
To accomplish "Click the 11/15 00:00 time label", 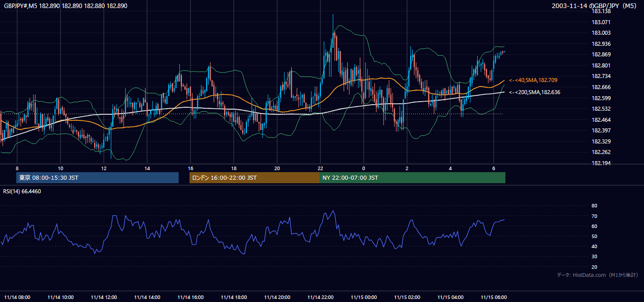I will (364, 297).
